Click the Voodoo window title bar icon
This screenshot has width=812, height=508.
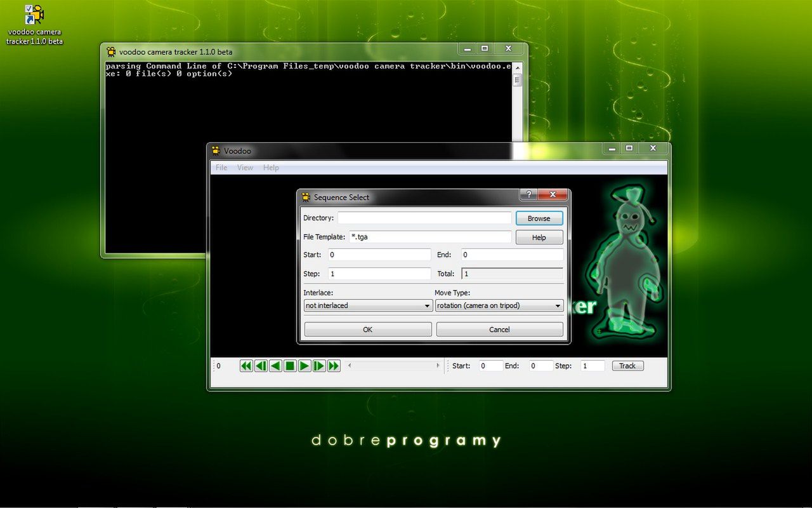[x=216, y=150]
